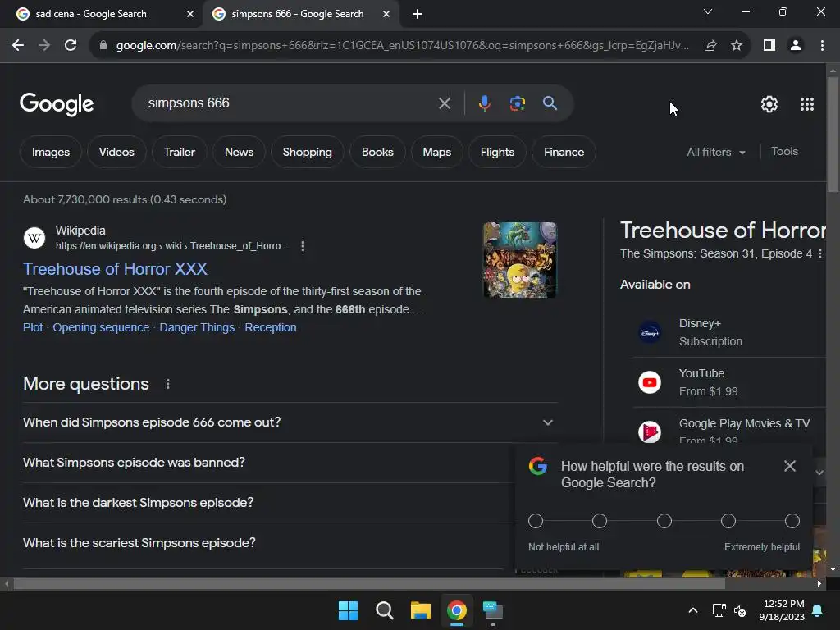
Task: Open Wikipedia result three-dot options
Action: [303, 246]
